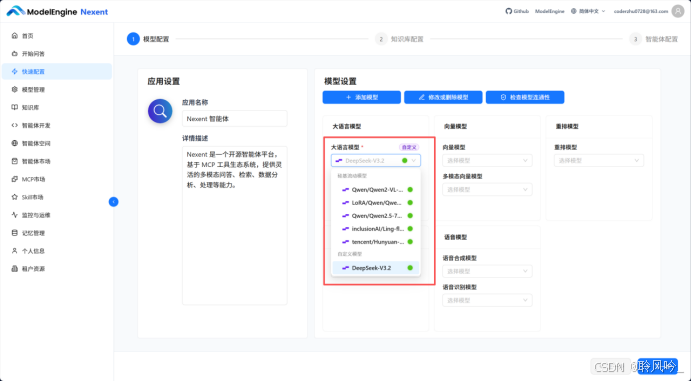The height and width of the screenshot is (381, 692).
Task: Click the 自定义 tag beside 大语言模型
Action: coord(409,147)
